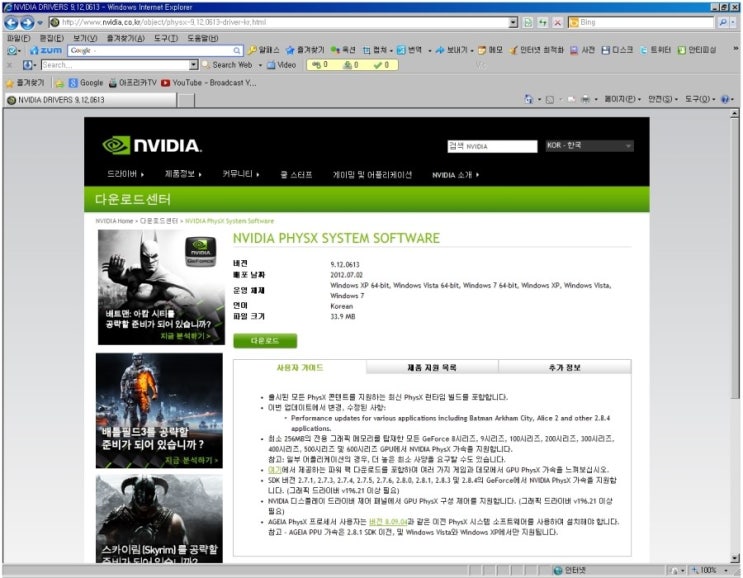Switch to the 추가 정보 tab
The width and height of the screenshot is (743, 578).
(564, 367)
